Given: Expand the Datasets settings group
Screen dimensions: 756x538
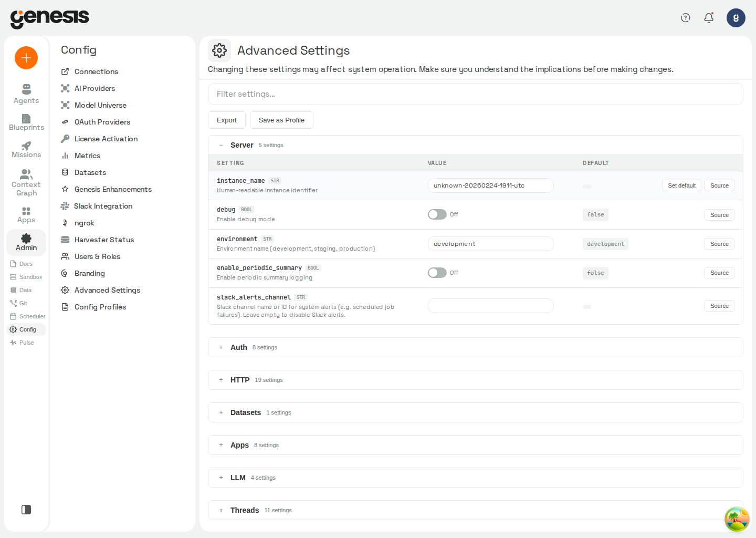Looking at the screenshot, I should coord(475,412).
